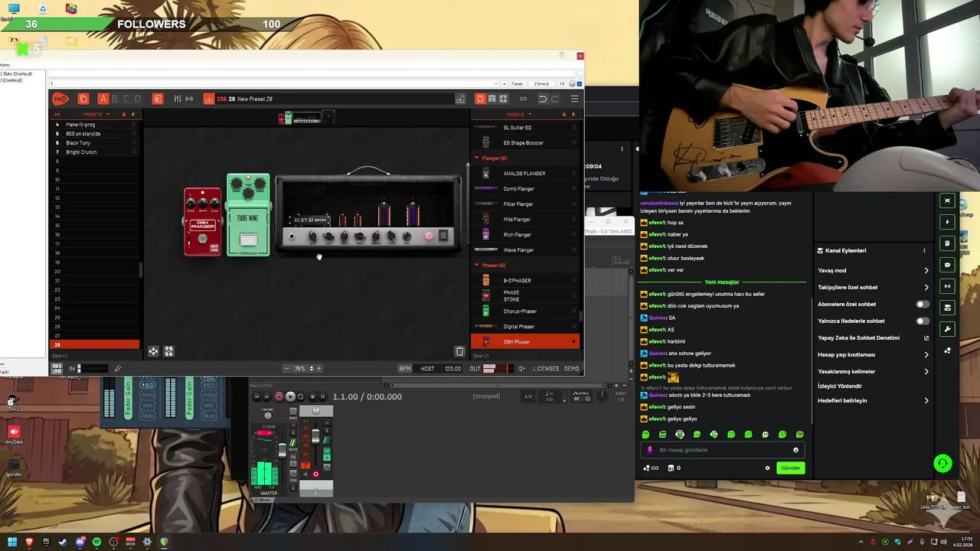Click the models Search field
980x551 pixels.
pyautogui.click(x=525, y=356)
